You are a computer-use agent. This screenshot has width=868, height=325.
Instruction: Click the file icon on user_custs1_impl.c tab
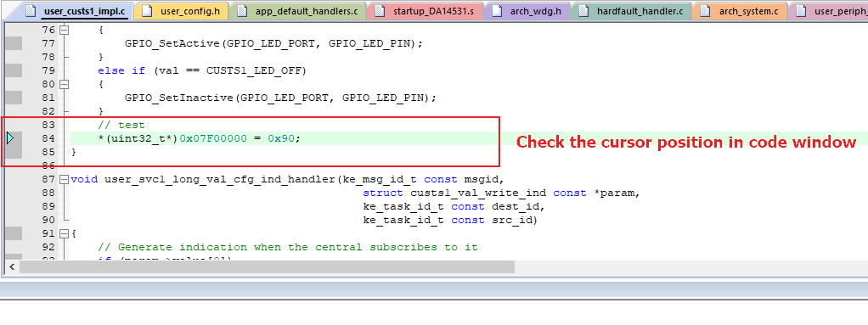[30, 11]
